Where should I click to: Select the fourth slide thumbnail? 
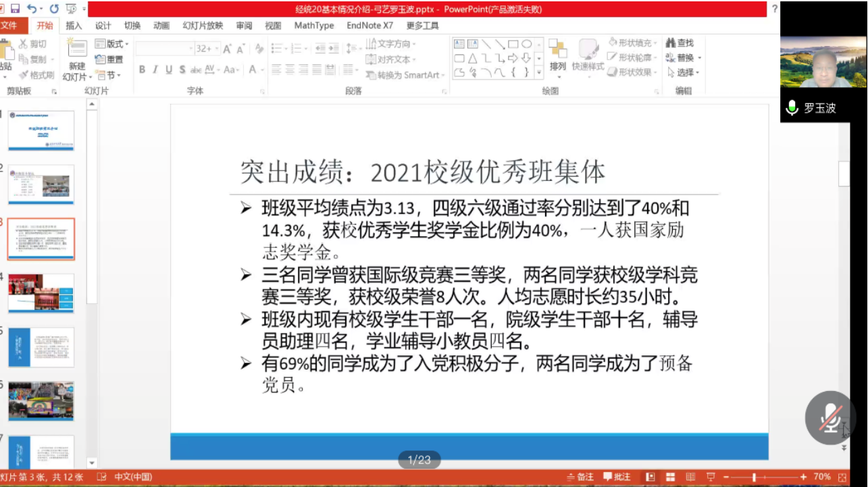click(x=41, y=293)
